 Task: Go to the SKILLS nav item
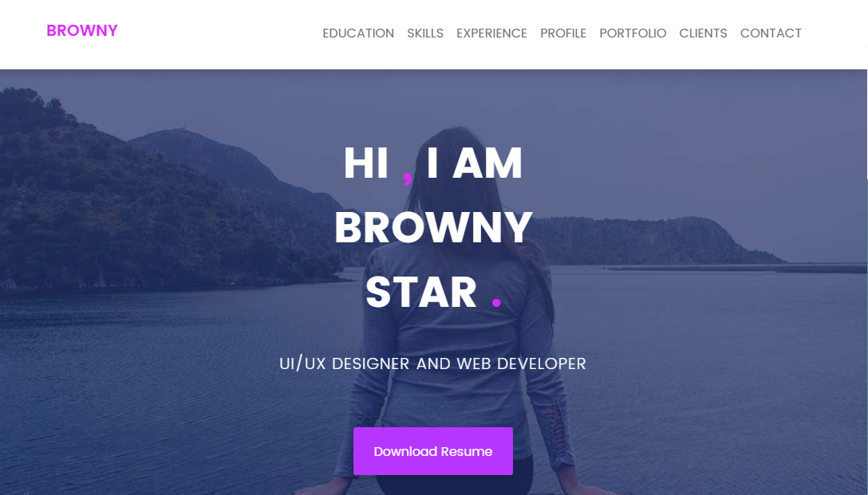click(425, 33)
